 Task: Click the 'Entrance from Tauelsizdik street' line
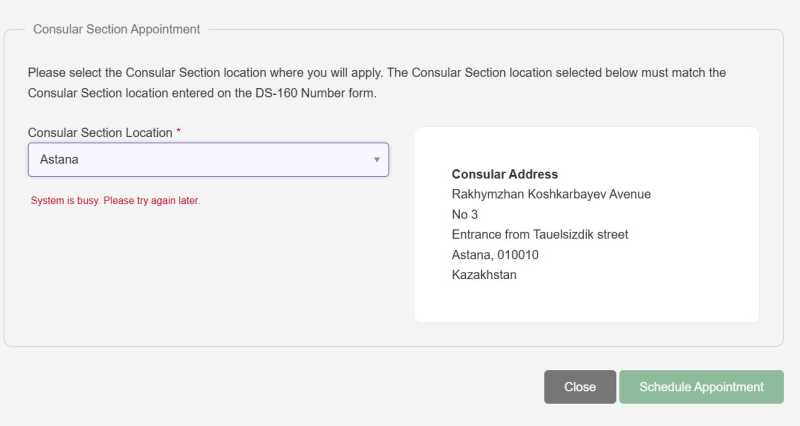[x=540, y=234]
